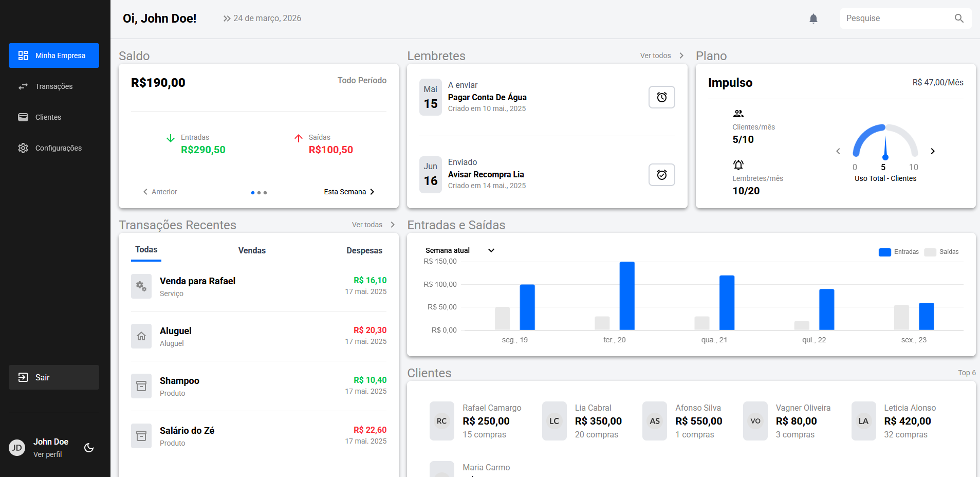The image size is (980, 477).
Task: Click the Anterior button in Saldo
Action: [160, 192]
